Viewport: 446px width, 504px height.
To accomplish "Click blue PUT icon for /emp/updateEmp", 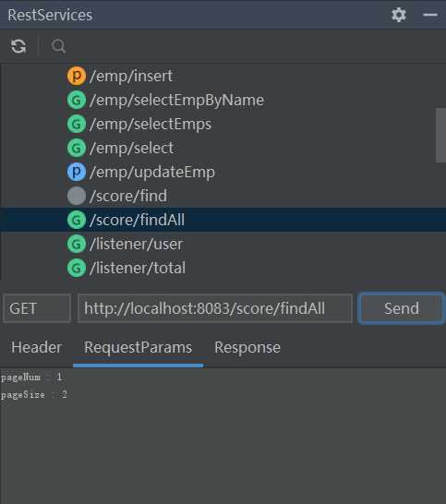I will 77,172.
